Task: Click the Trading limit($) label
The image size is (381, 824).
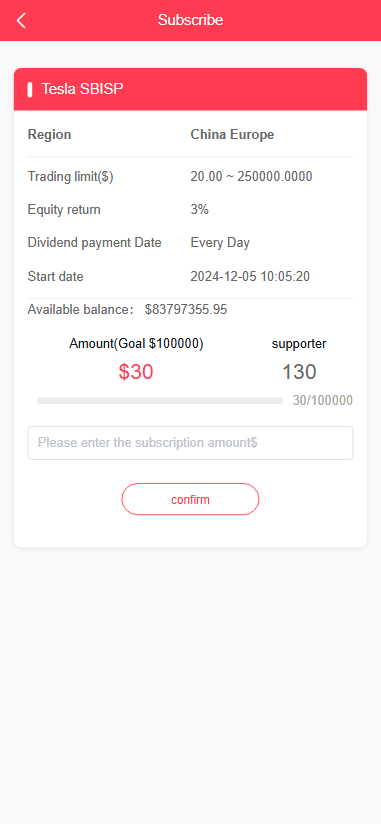Action: (70, 177)
